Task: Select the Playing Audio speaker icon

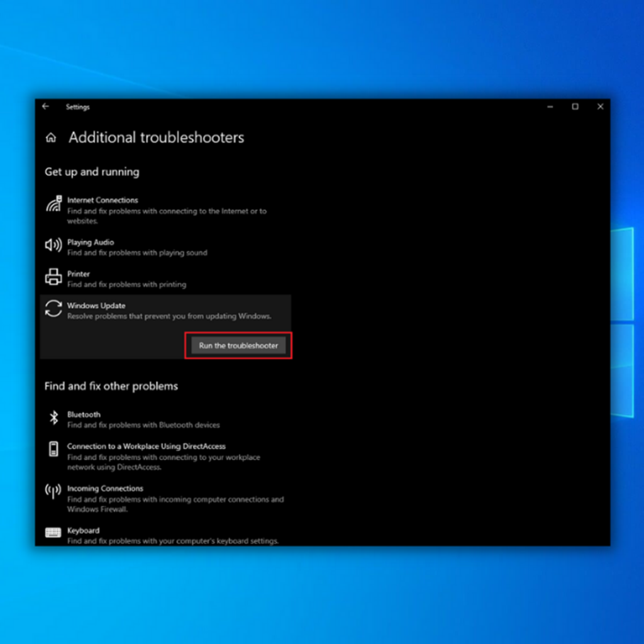Action: tap(53, 245)
